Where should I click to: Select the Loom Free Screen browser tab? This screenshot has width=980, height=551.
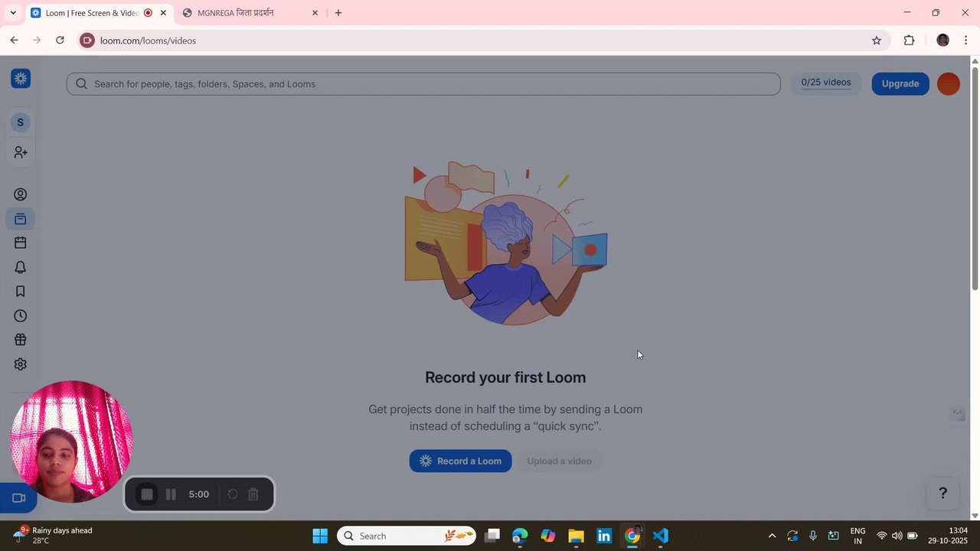coord(92,13)
